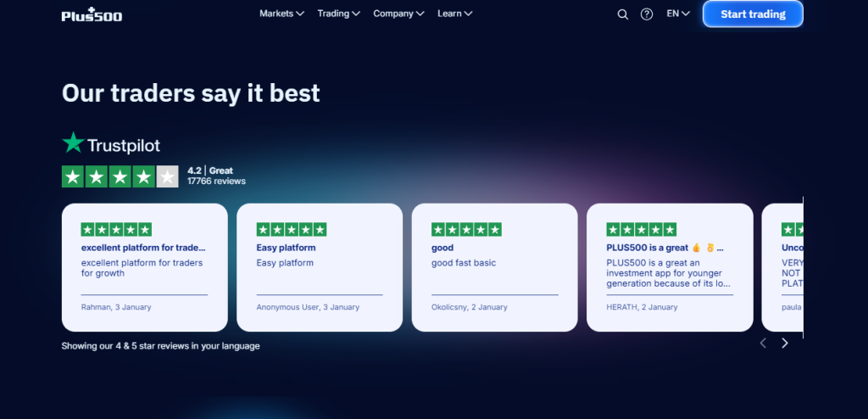
Task: Click the Plus500 logo
Action: pyautogui.click(x=92, y=14)
